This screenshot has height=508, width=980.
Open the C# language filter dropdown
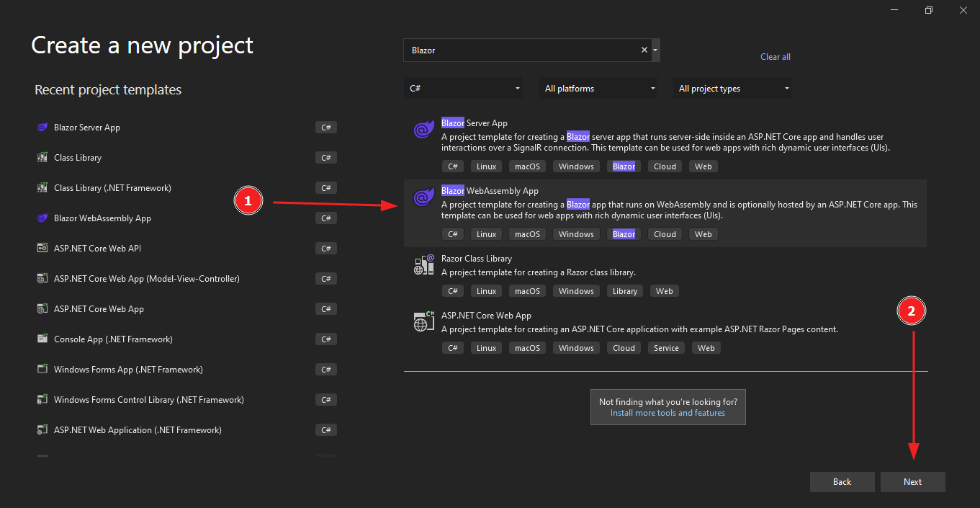point(464,89)
